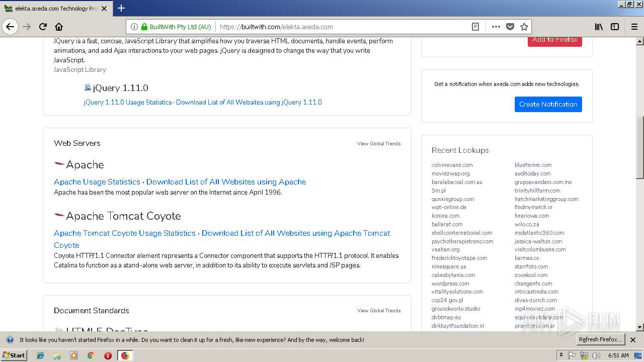The width and height of the screenshot is (644, 362).
Task: Open recent lookup karmas.co
Action: [526, 258]
